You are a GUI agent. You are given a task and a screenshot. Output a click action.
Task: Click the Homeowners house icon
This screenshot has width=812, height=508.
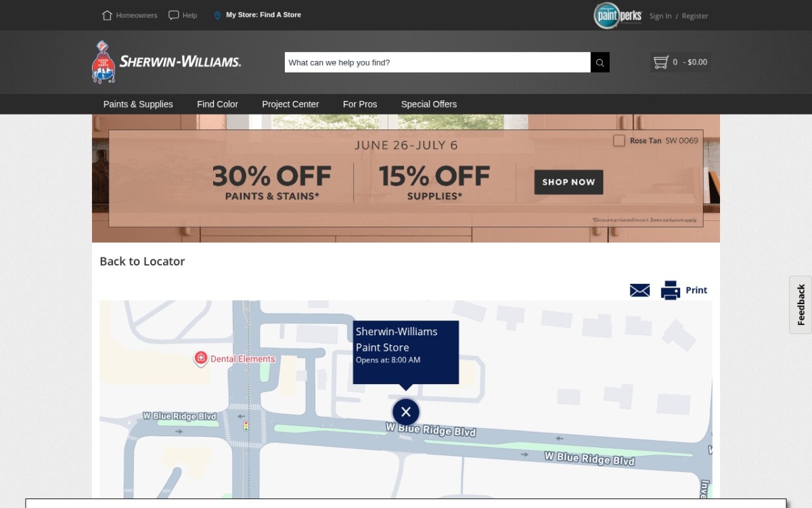pyautogui.click(x=107, y=15)
